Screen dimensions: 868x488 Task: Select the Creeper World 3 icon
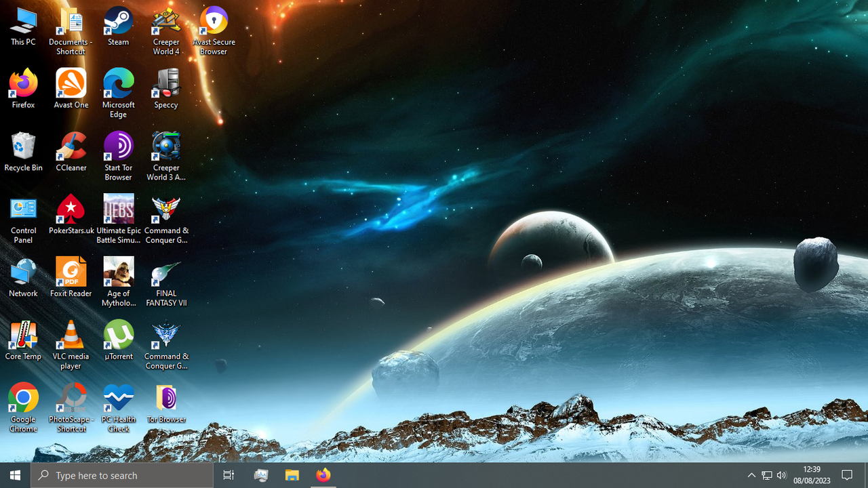(166, 157)
